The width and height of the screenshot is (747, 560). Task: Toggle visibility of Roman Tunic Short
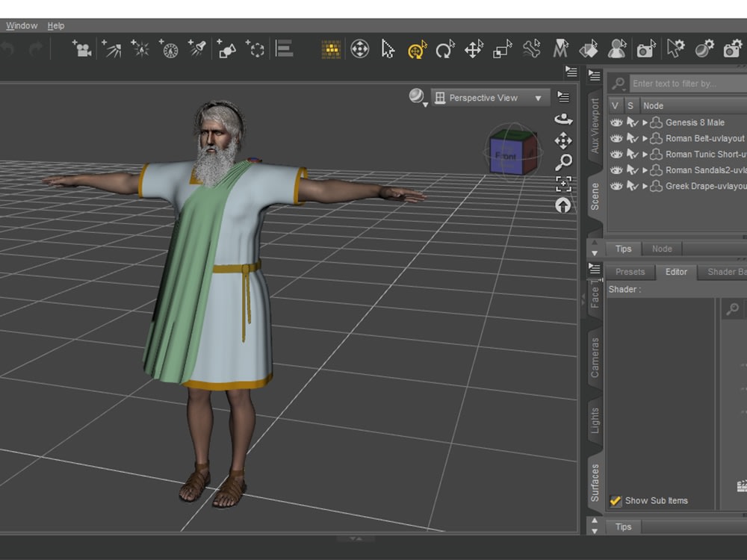click(616, 155)
